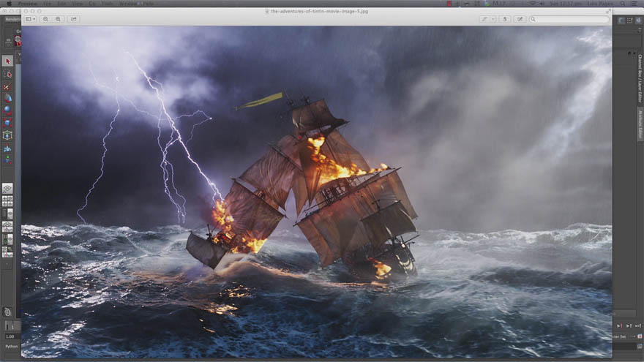Click the Wi-Fi status icon in menu bar
Screen dimensions: 644x362
533,3
